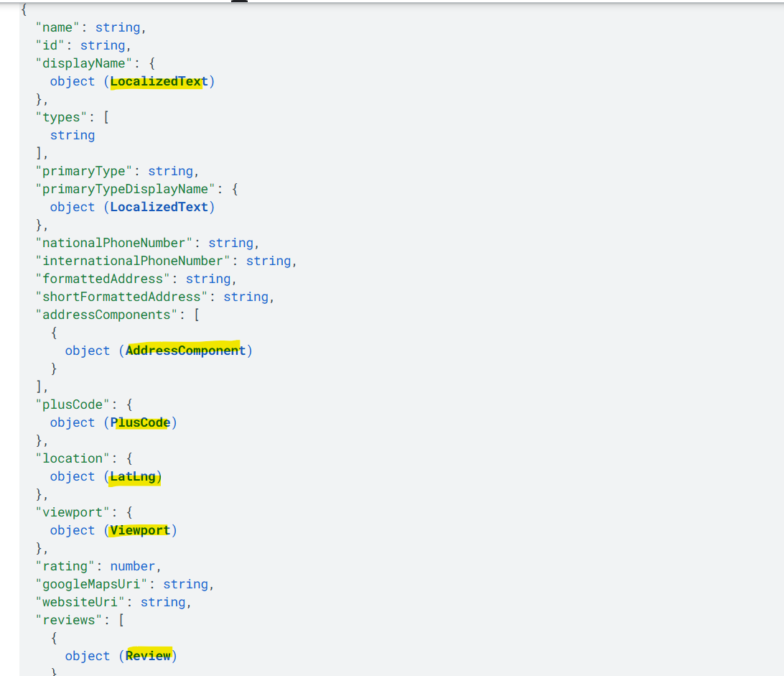Click the "nationalPhoneNumber" key
The image size is (784, 676).
(x=114, y=244)
